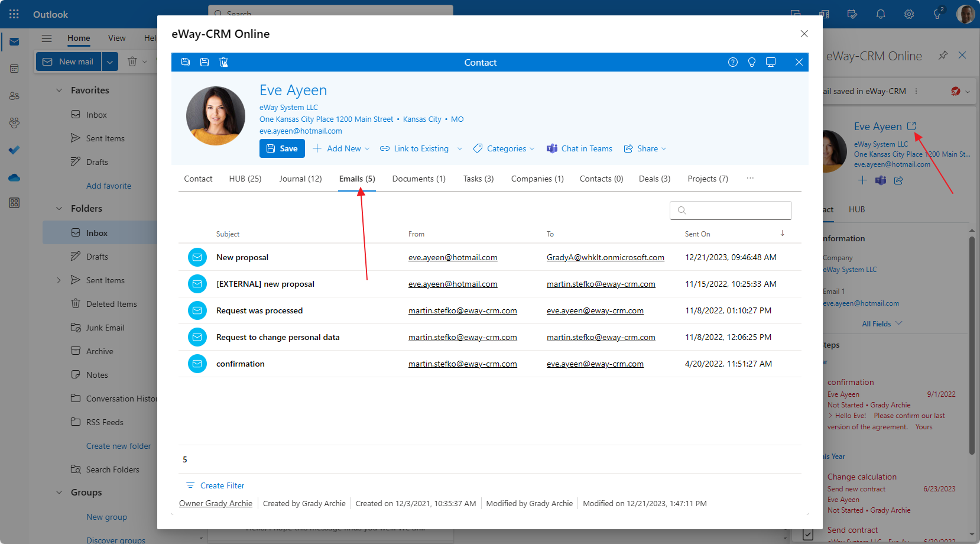This screenshot has height=544, width=980.
Task: Open the Outlook notifications bell icon
Action: (x=881, y=14)
